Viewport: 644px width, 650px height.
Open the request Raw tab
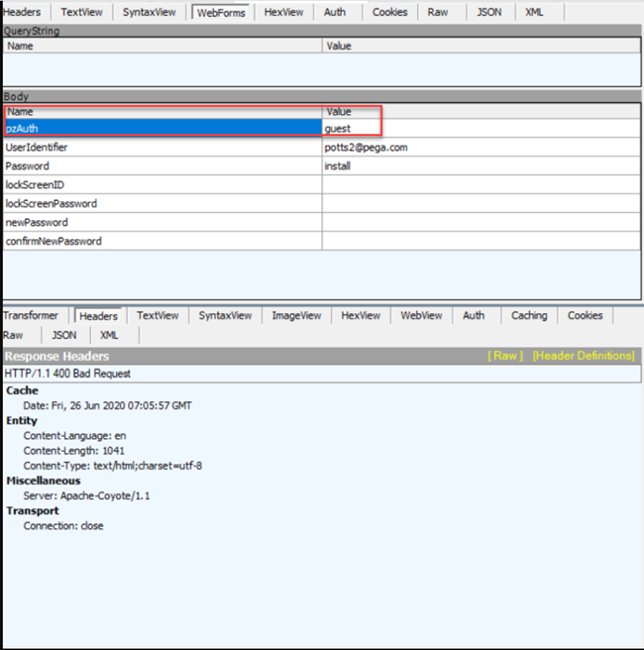tap(438, 12)
